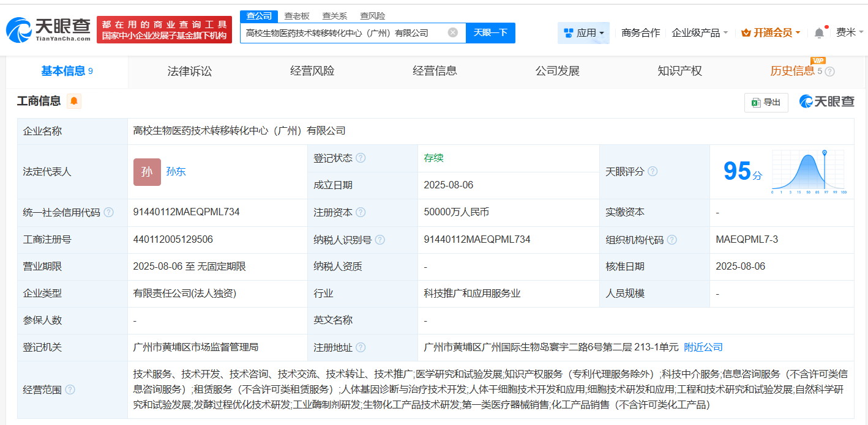Click help icon next to 经营范围
This screenshot has width=868, height=425.
tap(70, 390)
